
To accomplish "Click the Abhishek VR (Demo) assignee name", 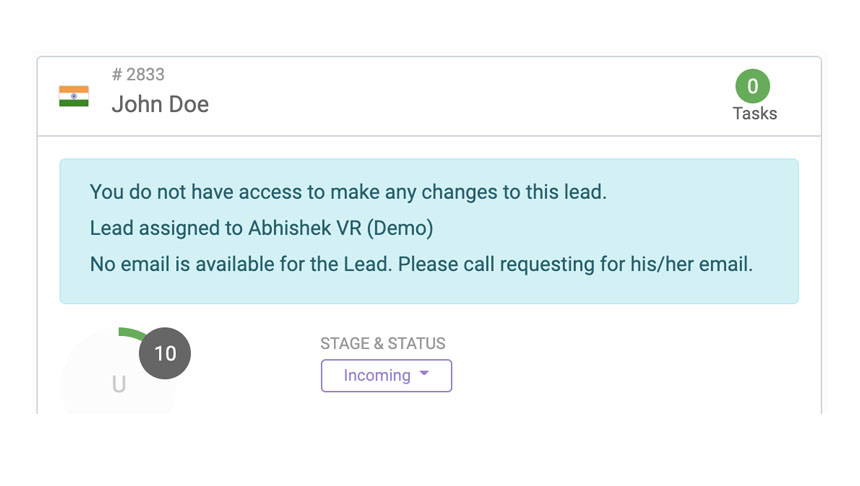I will pos(340,228).
